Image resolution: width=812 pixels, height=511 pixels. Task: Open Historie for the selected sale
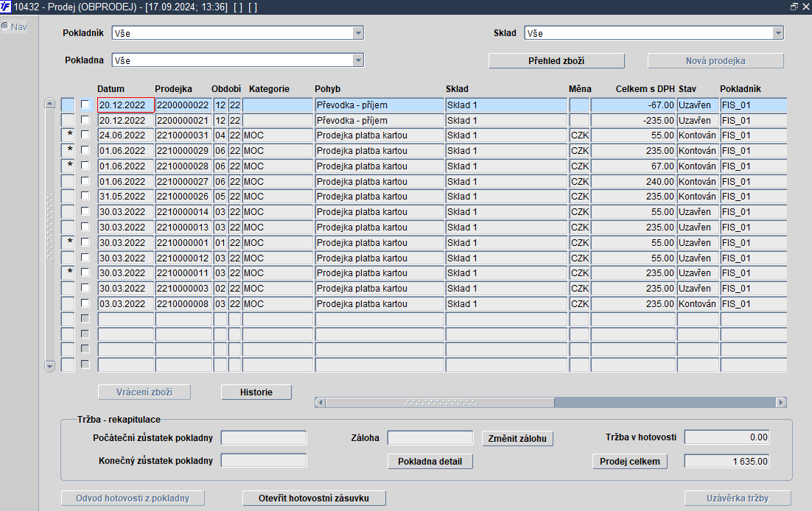coord(256,392)
